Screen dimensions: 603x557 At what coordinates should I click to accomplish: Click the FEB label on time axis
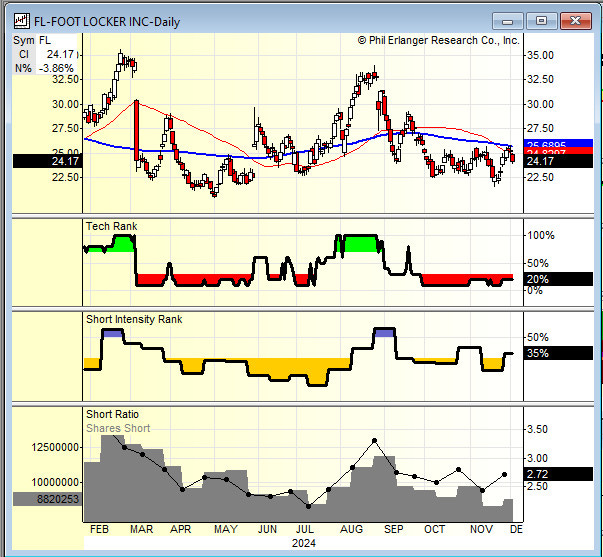99,529
